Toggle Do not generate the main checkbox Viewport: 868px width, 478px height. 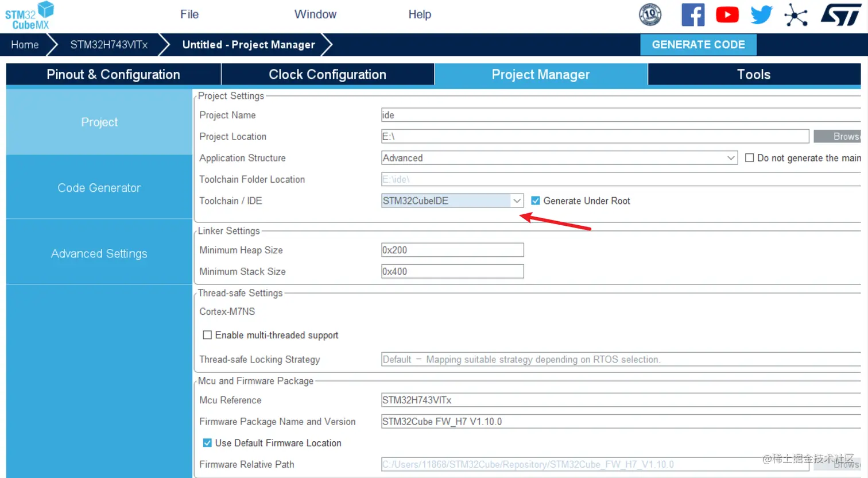pos(749,157)
